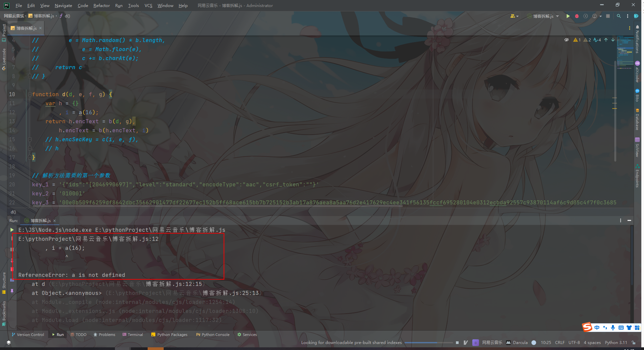Open the Database tool window
The image size is (644, 350).
[637, 119]
